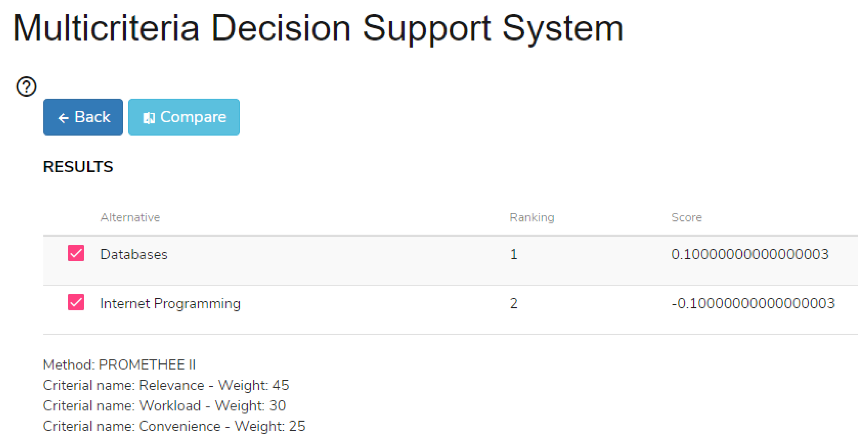Click the Internet Programming negative score
This screenshot has height=446, width=868.
(x=753, y=304)
